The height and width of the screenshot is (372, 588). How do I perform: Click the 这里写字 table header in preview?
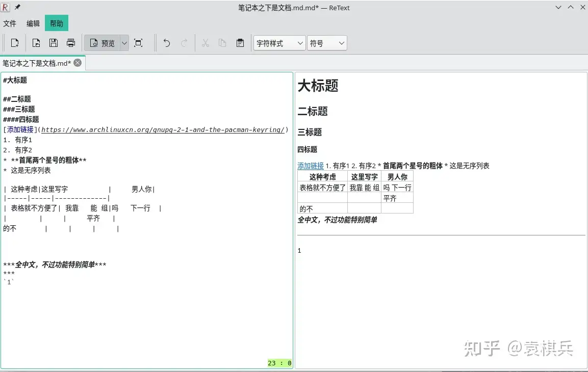coord(364,177)
